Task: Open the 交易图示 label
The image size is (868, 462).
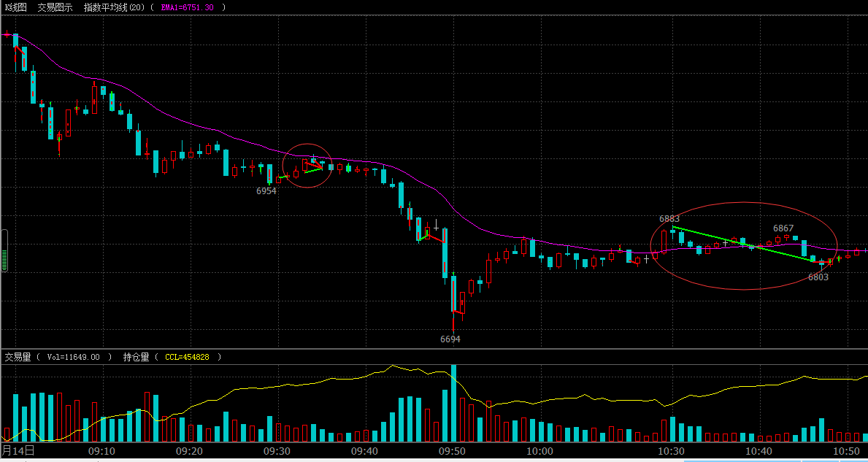Action: pos(55,7)
